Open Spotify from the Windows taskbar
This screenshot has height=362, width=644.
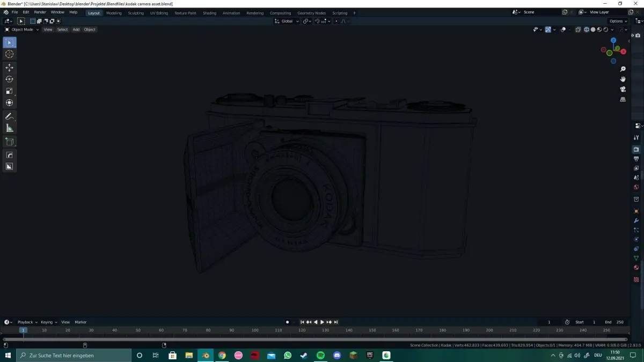click(x=320, y=355)
